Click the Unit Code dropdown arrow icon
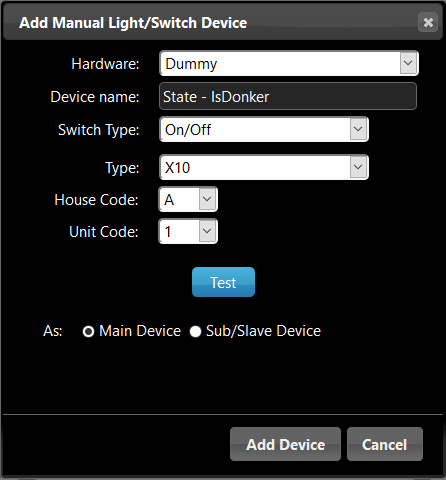Screen dimensions: 446x480 coord(207,231)
